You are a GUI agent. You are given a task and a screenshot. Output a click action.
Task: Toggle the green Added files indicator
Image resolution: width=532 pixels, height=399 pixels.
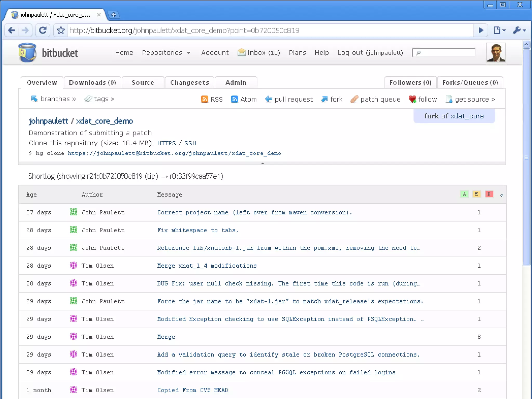click(464, 194)
